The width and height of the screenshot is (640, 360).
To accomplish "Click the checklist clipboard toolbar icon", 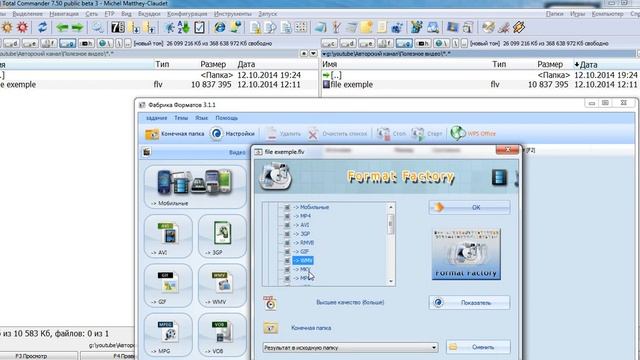I will 199,27.
